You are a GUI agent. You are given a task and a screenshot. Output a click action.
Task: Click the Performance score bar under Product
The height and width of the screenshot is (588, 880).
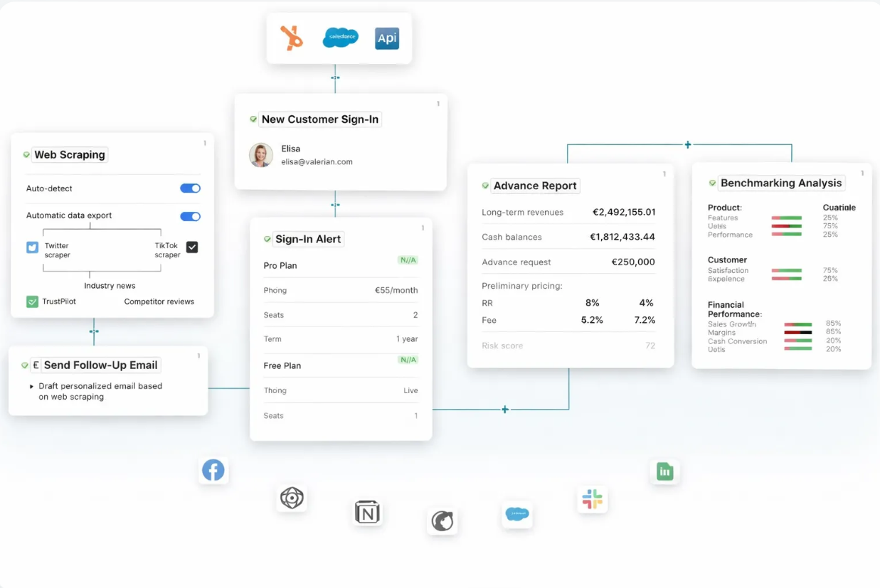click(787, 234)
